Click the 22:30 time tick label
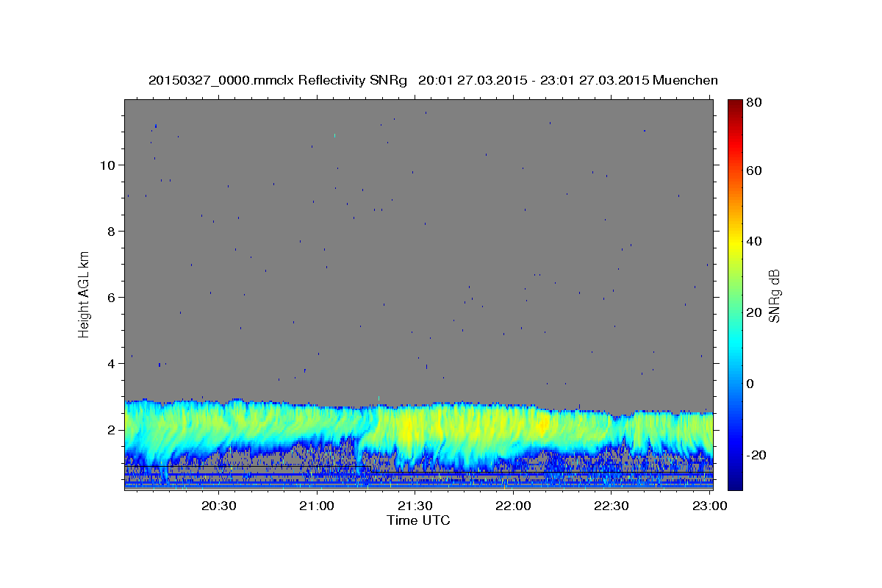This screenshot has width=882, height=588. 612,506
